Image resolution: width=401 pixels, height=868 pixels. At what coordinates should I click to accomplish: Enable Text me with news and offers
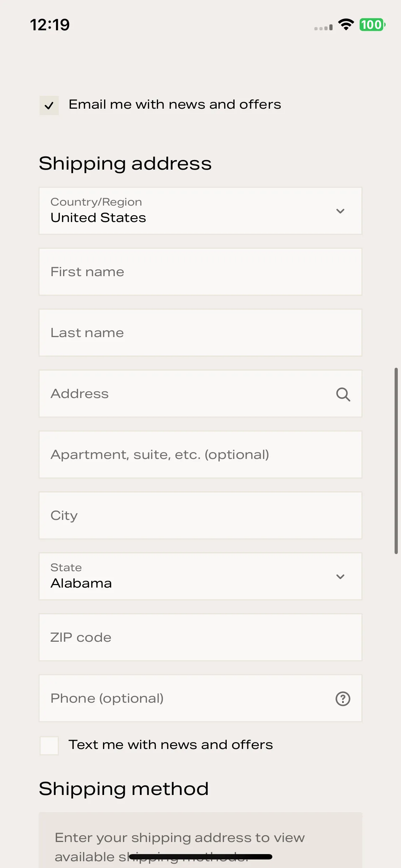[x=49, y=745]
